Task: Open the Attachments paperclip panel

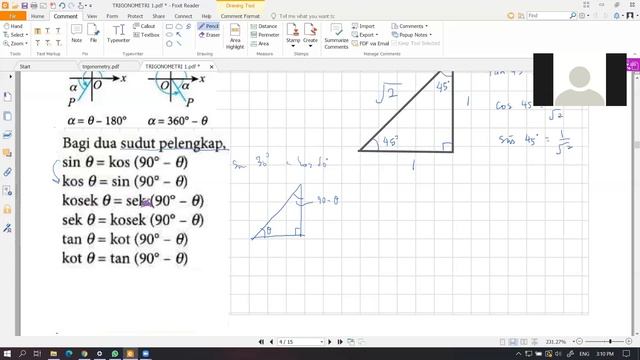Action: [x=7, y=172]
